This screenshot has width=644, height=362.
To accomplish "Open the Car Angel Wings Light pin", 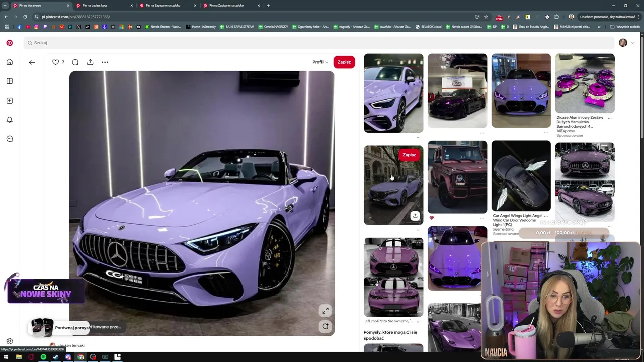I will tap(521, 176).
